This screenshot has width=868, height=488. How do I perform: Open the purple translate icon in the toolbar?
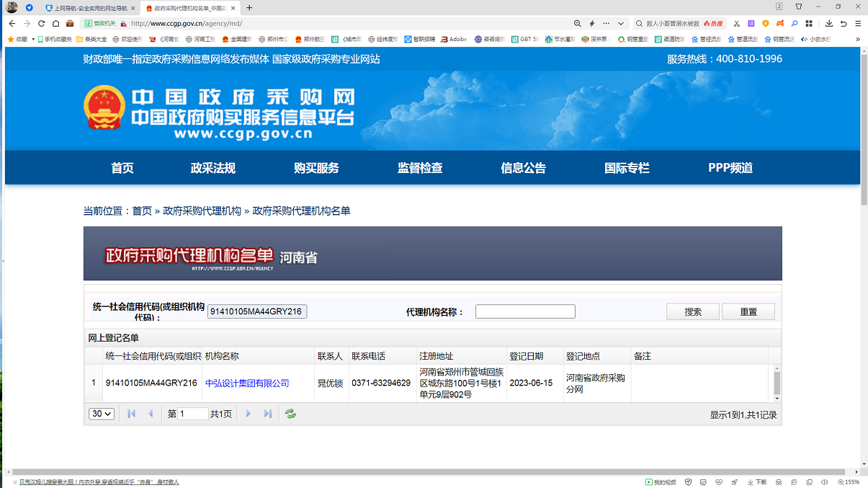[x=751, y=23]
